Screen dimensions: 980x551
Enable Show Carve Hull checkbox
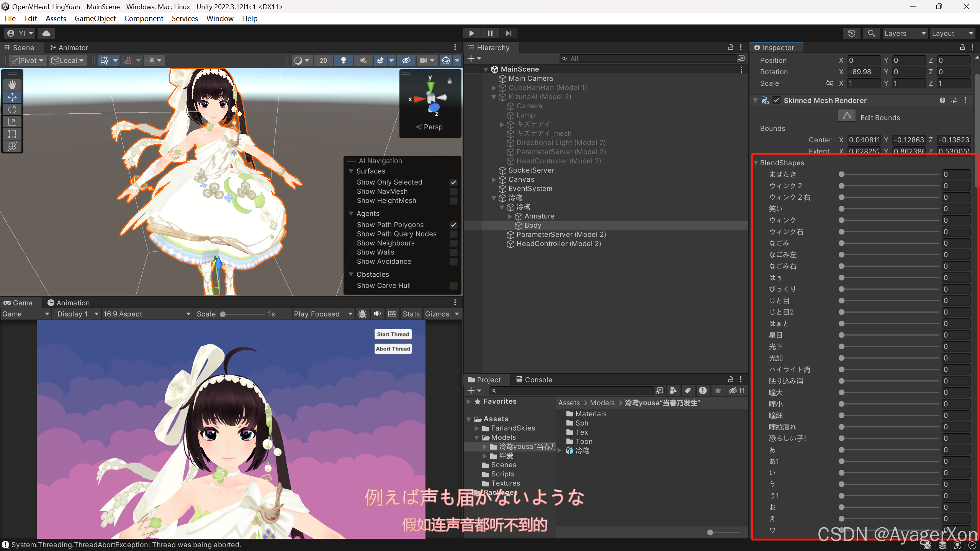coord(453,286)
